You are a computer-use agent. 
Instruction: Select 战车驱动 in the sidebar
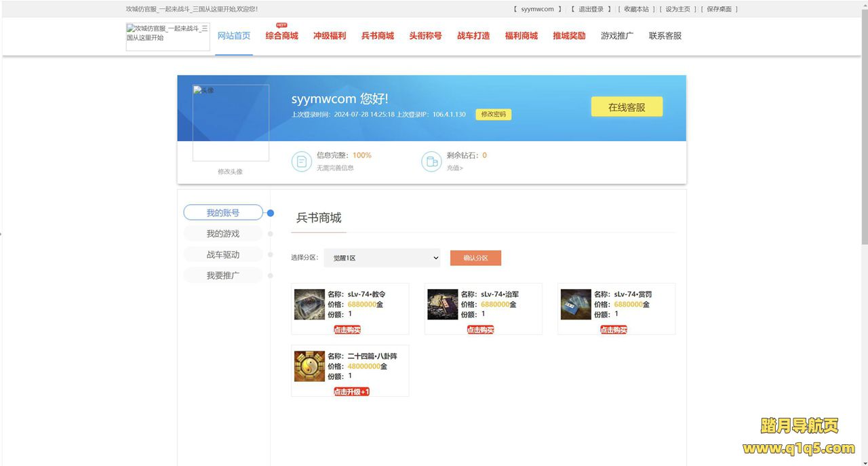click(x=223, y=255)
